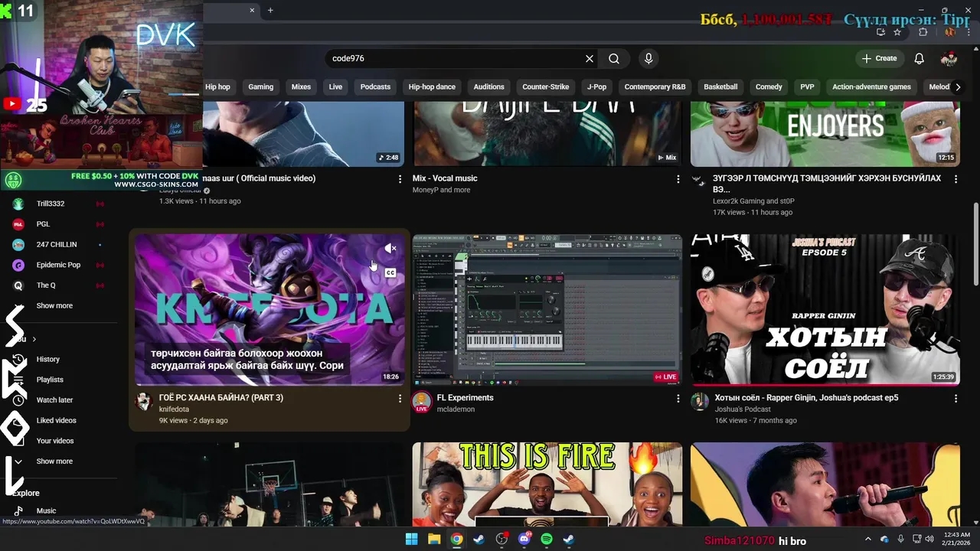Open a new browser tab

pos(270,10)
